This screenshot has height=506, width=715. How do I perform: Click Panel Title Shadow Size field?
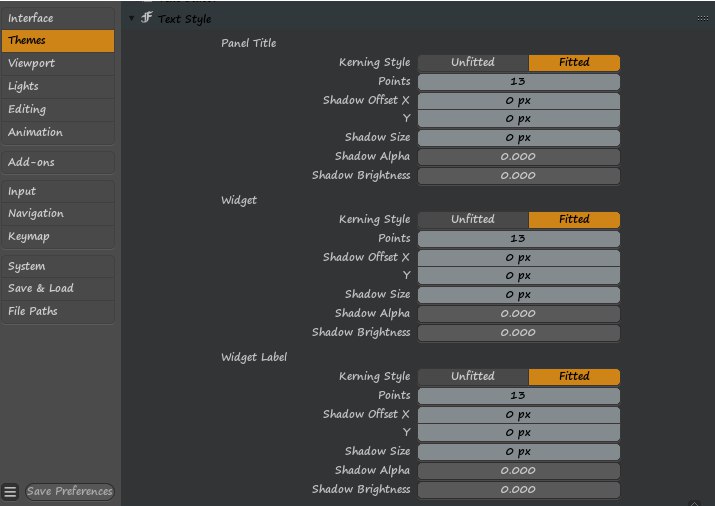tap(519, 138)
